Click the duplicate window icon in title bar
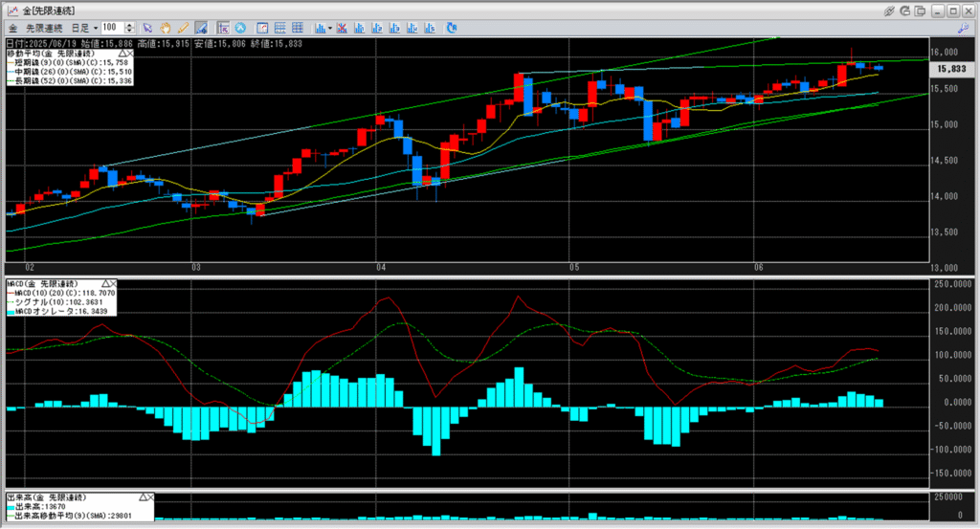 (920, 11)
